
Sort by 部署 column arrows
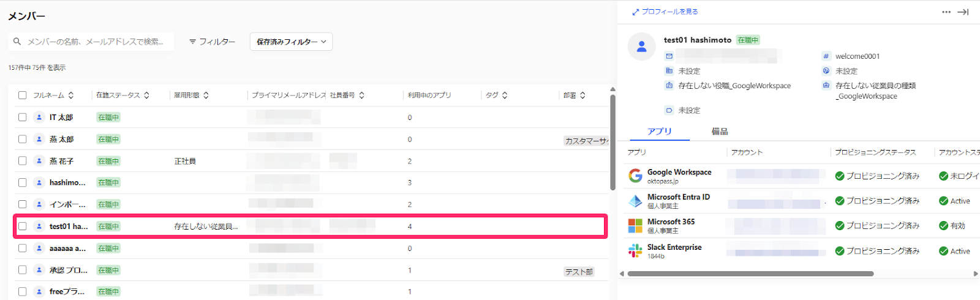[582, 96]
